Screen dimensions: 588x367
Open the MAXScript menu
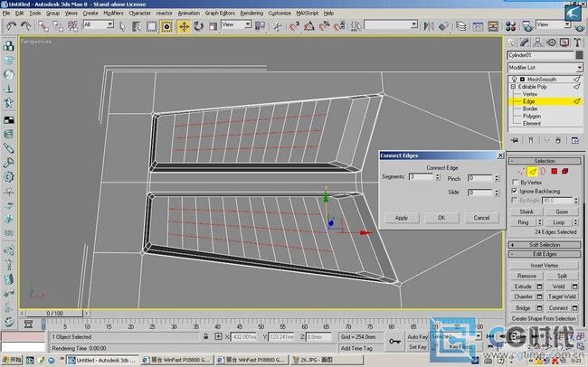pyautogui.click(x=308, y=13)
